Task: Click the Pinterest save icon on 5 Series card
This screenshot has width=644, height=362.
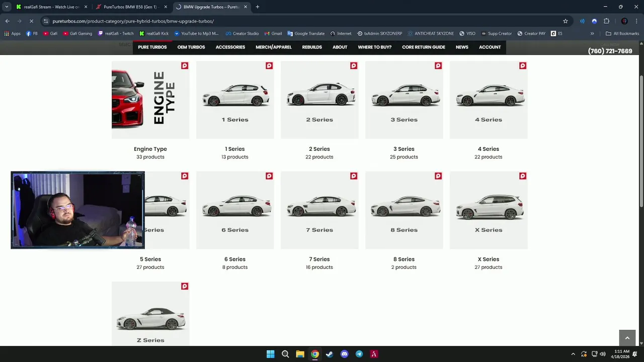Action: pos(185,176)
